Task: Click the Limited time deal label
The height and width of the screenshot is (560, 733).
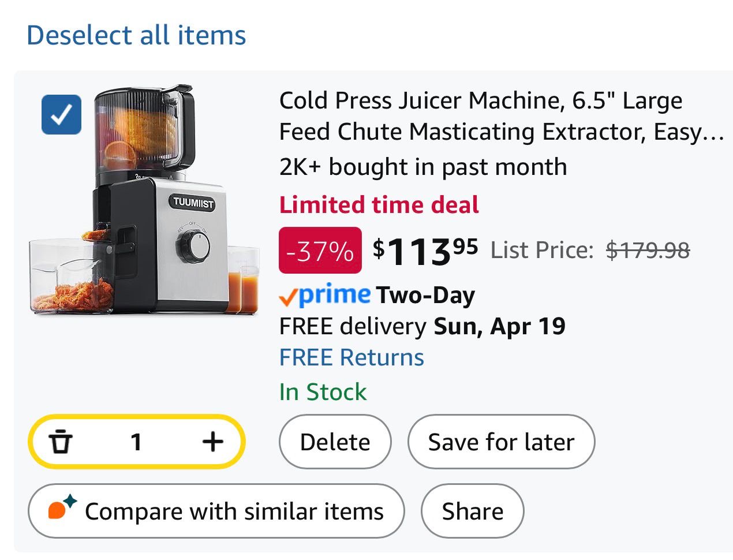Action: click(379, 205)
